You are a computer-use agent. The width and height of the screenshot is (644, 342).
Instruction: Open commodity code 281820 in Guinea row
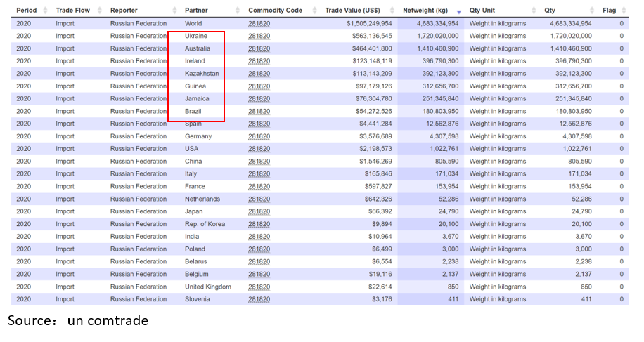pyautogui.click(x=259, y=86)
